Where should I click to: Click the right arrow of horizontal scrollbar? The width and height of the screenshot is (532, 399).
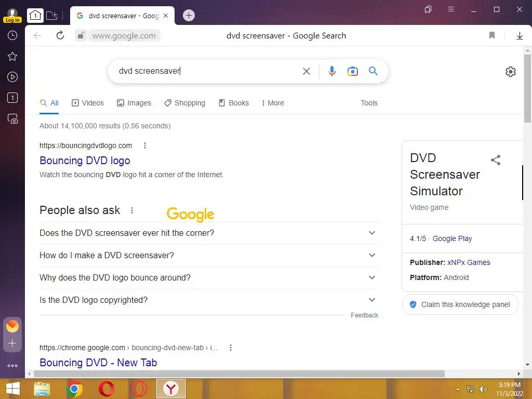[x=518, y=374]
